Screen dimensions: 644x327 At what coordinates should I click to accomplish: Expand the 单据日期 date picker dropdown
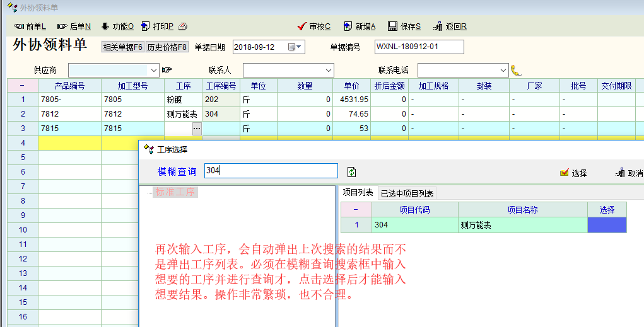click(x=299, y=47)
